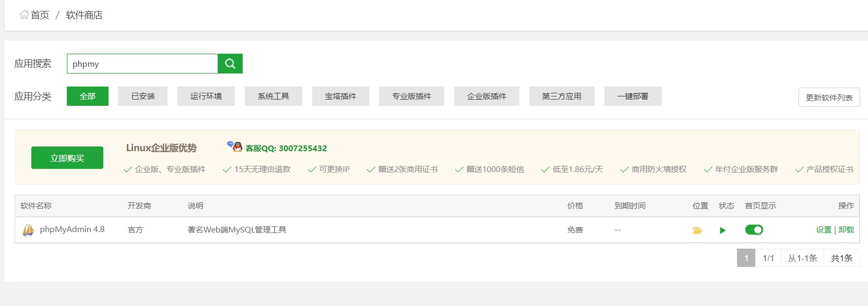Click the phpMyAdmin 4.8 name

click(72, 229)
